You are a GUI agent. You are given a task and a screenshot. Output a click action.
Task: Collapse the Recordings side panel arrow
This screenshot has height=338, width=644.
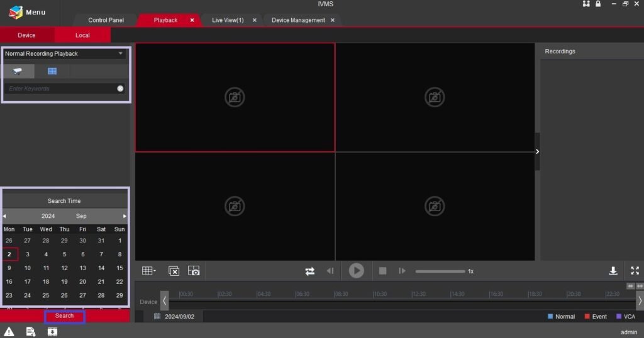537,151
